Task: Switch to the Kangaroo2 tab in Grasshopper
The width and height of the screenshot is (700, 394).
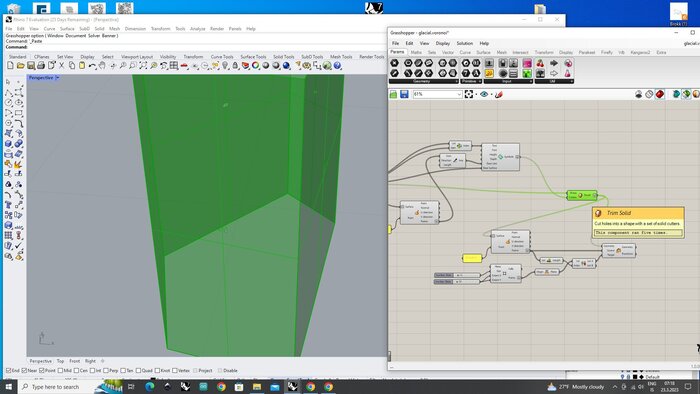Action: click(640, 52)
